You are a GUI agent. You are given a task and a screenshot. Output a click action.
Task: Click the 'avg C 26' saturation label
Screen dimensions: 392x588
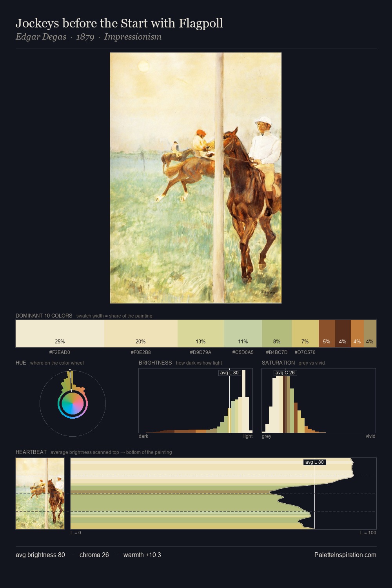click(285, 373)
